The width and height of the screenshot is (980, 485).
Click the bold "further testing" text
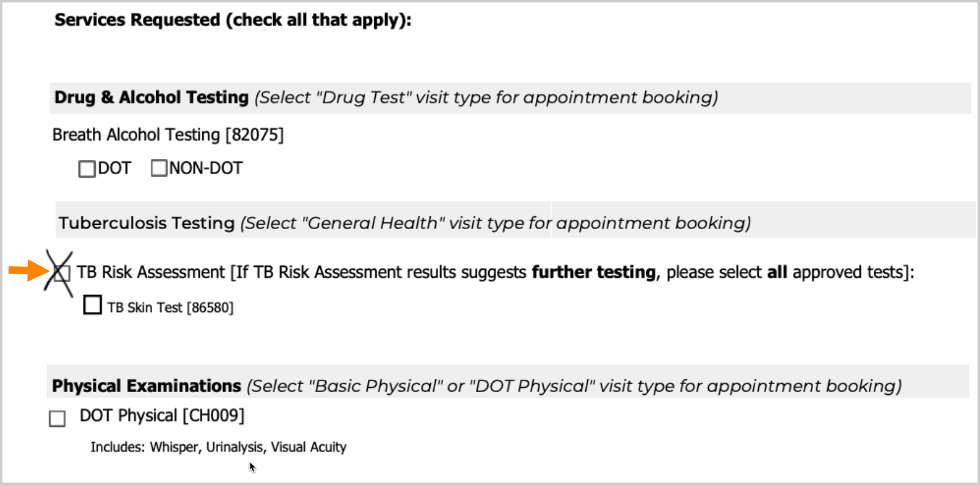[x=593, y=272]
